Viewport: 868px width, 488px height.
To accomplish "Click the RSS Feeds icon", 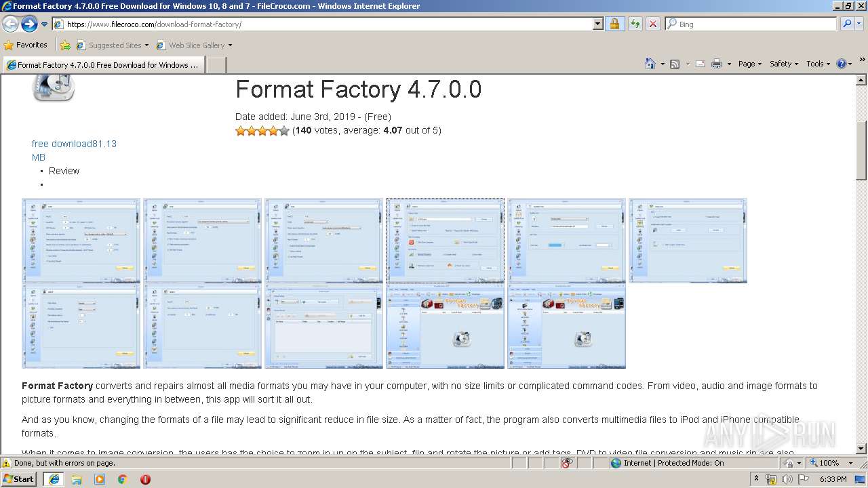I will coord(675,64).
